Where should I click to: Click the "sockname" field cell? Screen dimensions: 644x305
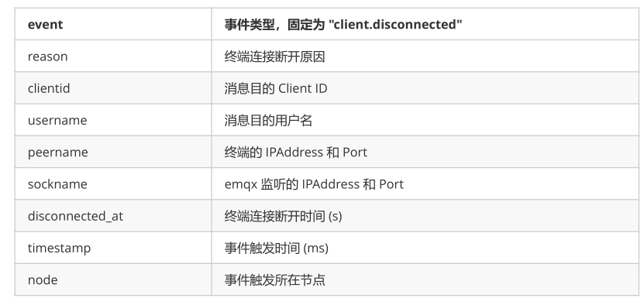coord(113,184)
